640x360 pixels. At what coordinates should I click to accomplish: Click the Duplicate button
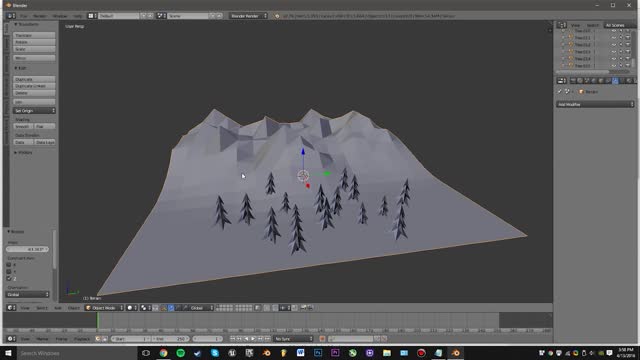pyautogui.click(x=34, y=79)
